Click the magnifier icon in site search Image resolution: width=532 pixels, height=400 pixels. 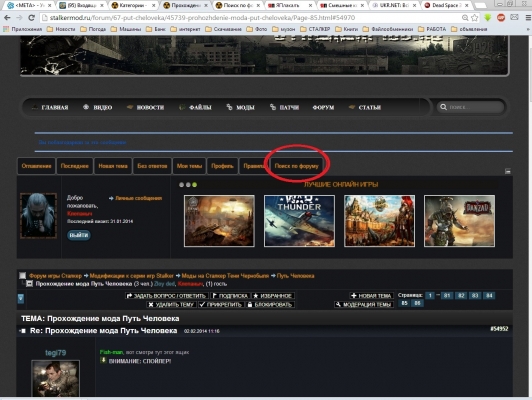(443, 107)
